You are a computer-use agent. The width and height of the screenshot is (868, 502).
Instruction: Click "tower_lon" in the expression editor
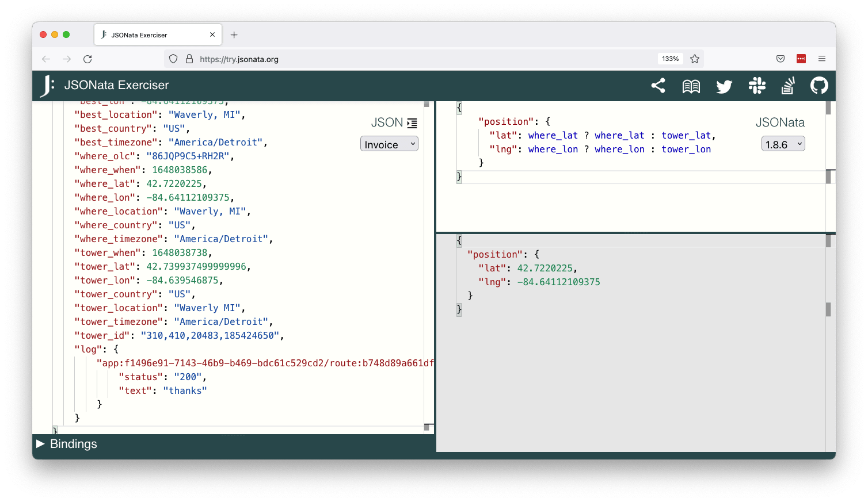tap(686, 150)
